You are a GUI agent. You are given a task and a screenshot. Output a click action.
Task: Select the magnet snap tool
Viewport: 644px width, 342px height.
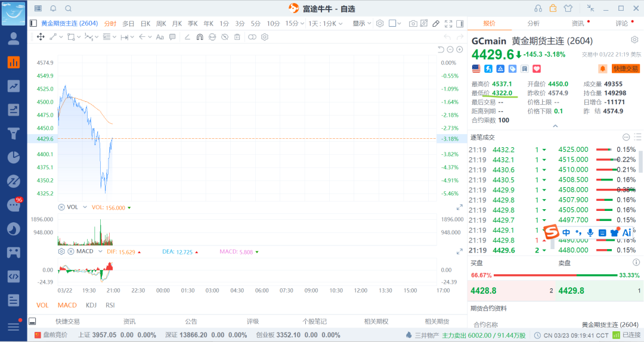coord(200,37)
